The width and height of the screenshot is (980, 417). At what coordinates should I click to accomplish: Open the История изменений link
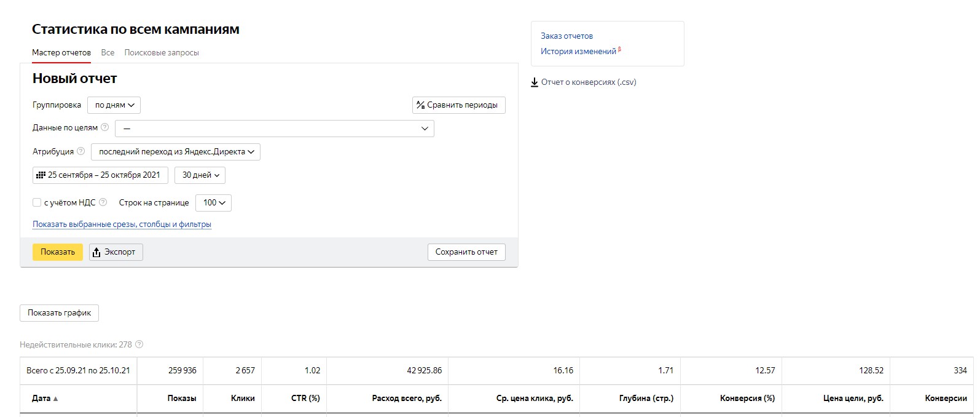(x=578, y=52)
